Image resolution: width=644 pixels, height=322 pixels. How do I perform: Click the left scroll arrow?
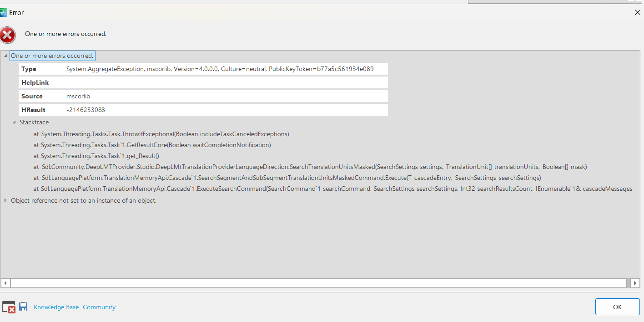pos(5,283)
